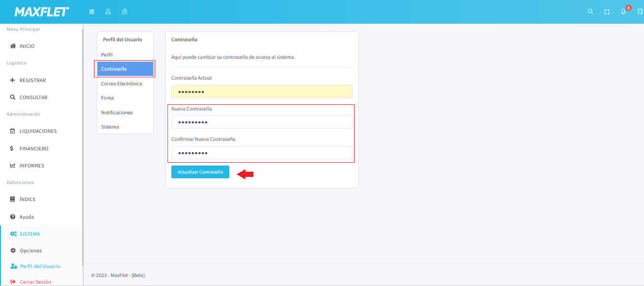
Task: Open search using the magnifier icon
Action: 590,12
